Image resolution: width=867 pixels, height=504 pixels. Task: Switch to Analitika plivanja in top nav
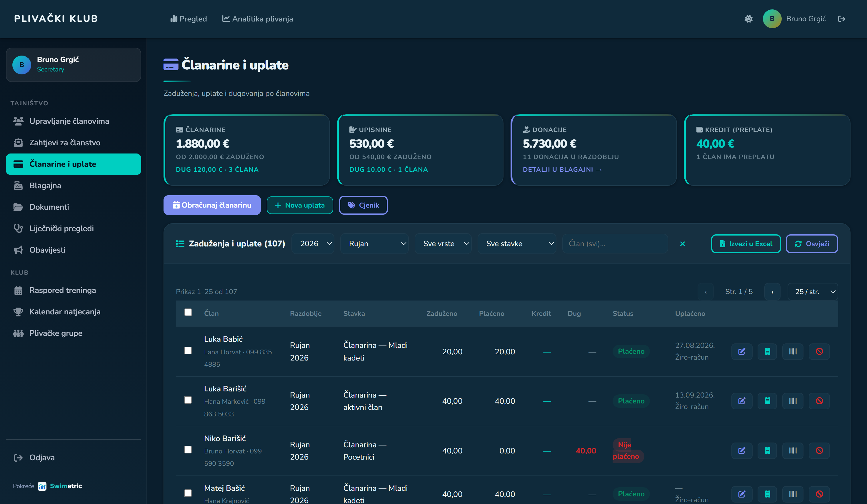click(x=257, y=19)
